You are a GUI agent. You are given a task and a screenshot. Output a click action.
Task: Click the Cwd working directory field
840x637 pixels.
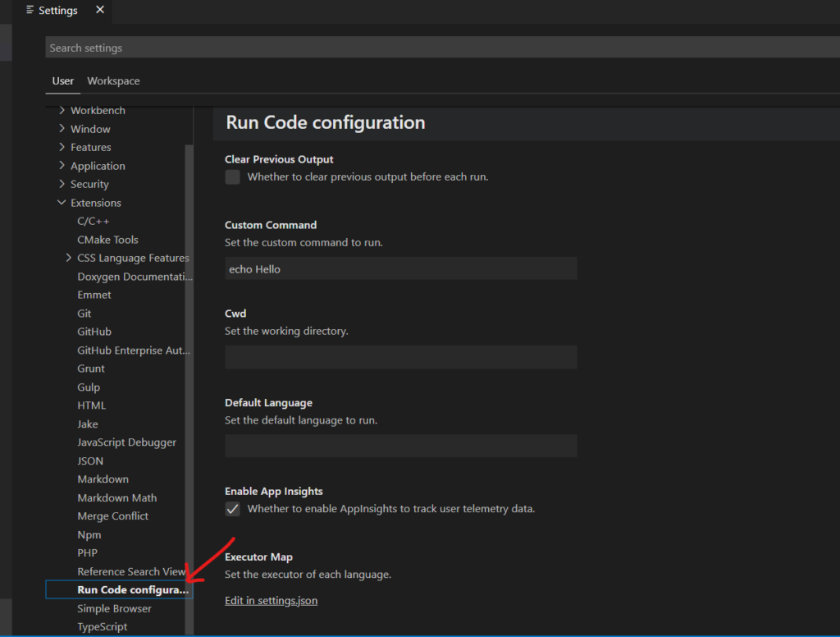click(x=400, y=357)
